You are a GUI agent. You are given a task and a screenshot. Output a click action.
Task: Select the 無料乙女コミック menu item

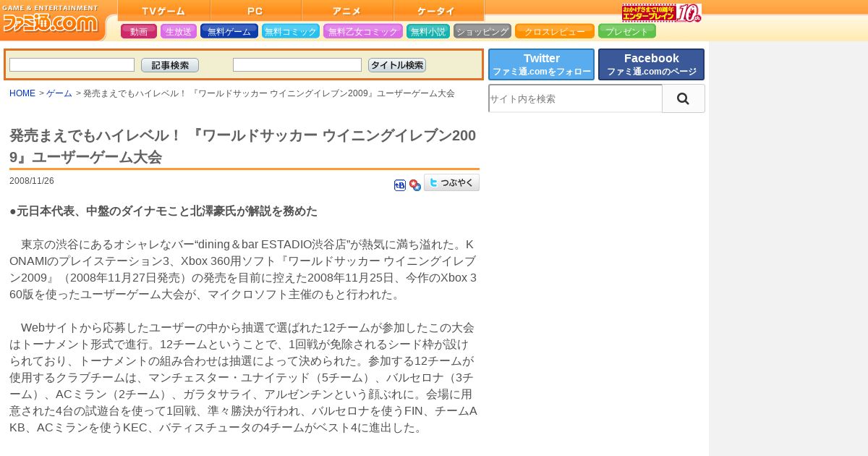(363, 31)
